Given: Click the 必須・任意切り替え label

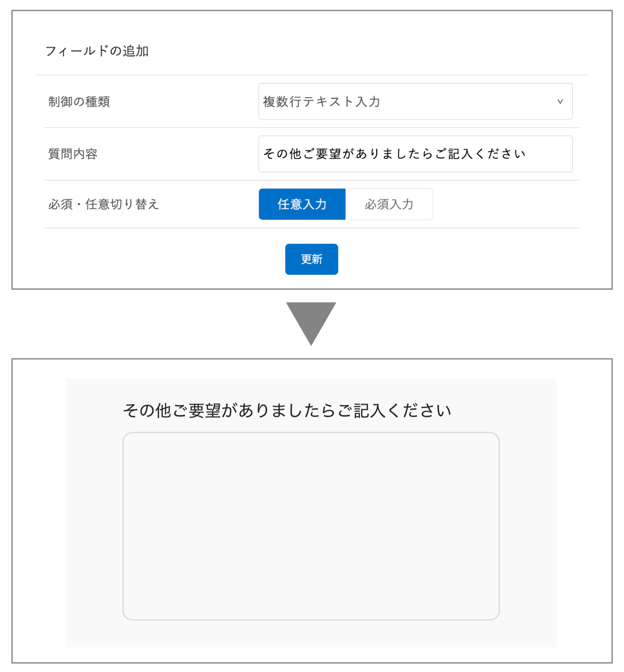Looking at the screenshot, I should pos(104,204).
